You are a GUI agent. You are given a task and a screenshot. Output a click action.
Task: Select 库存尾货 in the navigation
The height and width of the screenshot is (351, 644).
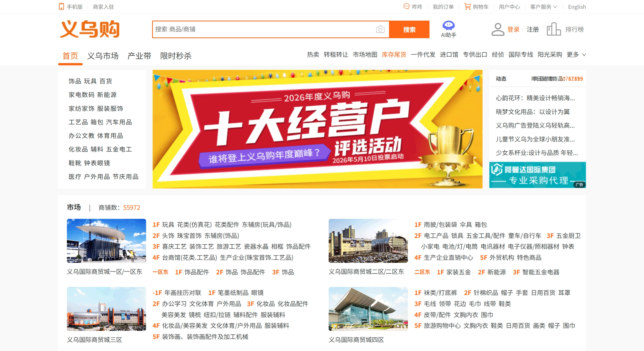394,55
